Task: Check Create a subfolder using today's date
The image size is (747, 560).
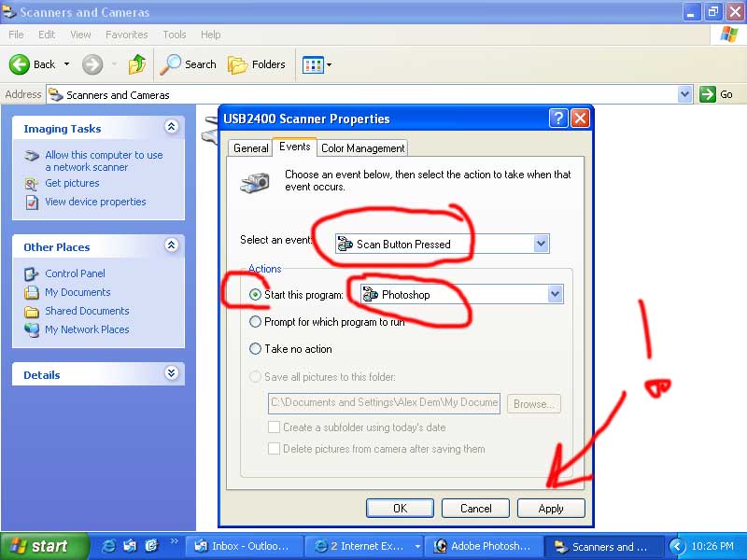Action: pos(274,427)
